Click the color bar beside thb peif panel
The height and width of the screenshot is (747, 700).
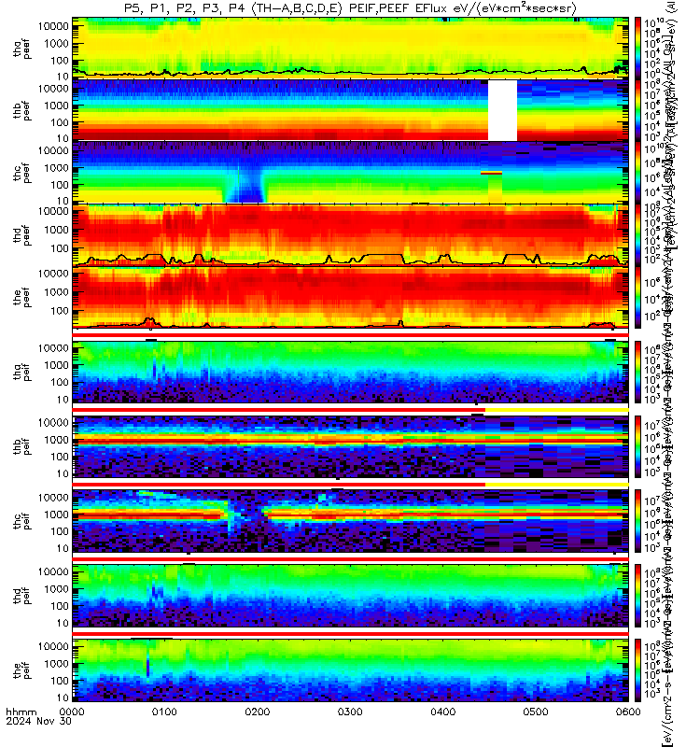click(x=637, y=446)
